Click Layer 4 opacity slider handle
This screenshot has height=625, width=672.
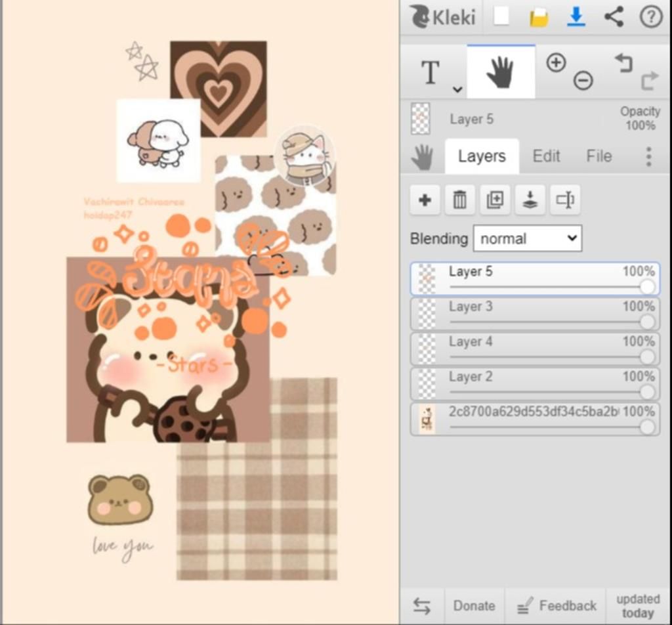(x=647, y=356)
